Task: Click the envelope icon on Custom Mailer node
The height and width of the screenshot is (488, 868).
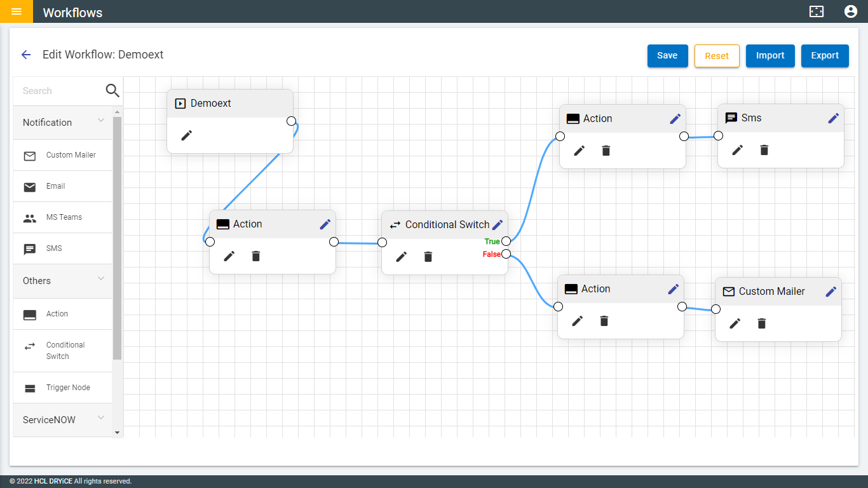Action: (x=729, y=292)
